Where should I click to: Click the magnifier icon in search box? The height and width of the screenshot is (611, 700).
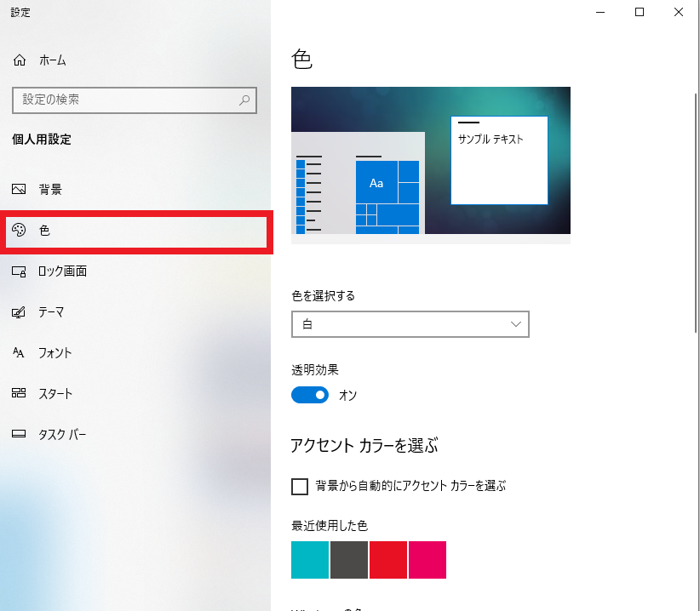[244, 100]
